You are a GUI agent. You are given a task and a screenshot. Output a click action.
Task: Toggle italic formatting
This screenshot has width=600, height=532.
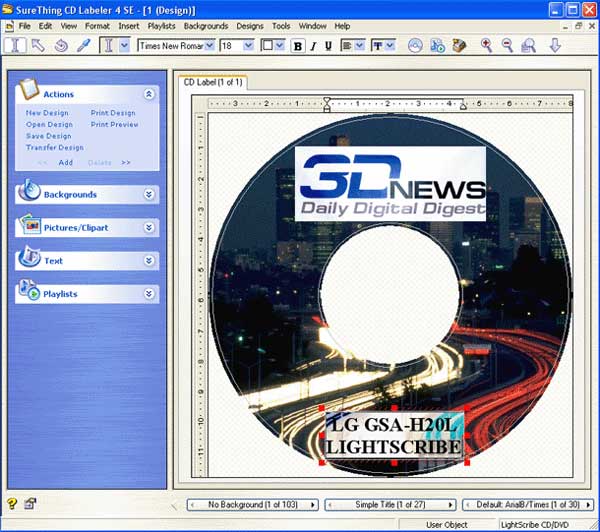coord(313,46)
